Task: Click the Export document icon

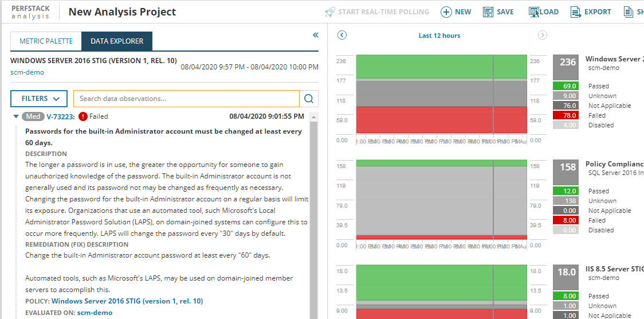Action: (575, 12)
